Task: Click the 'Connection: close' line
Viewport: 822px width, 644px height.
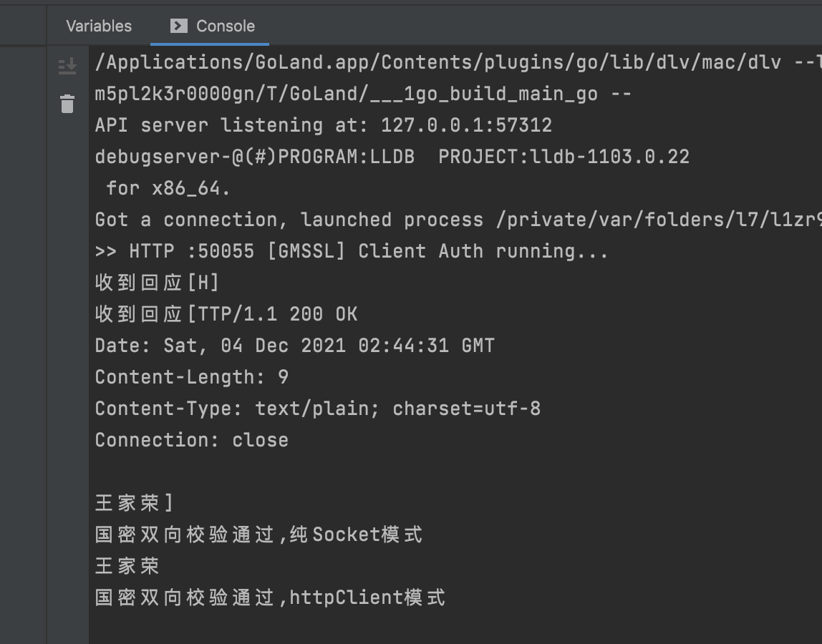Action: [193, 439]
